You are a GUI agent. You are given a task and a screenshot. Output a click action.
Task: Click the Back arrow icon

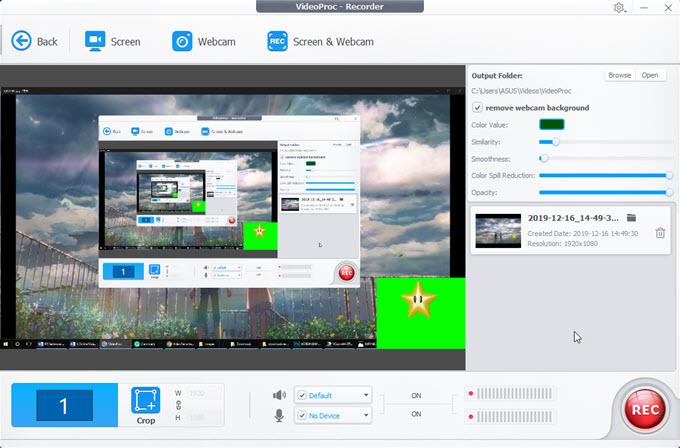(x=22, y=41)
